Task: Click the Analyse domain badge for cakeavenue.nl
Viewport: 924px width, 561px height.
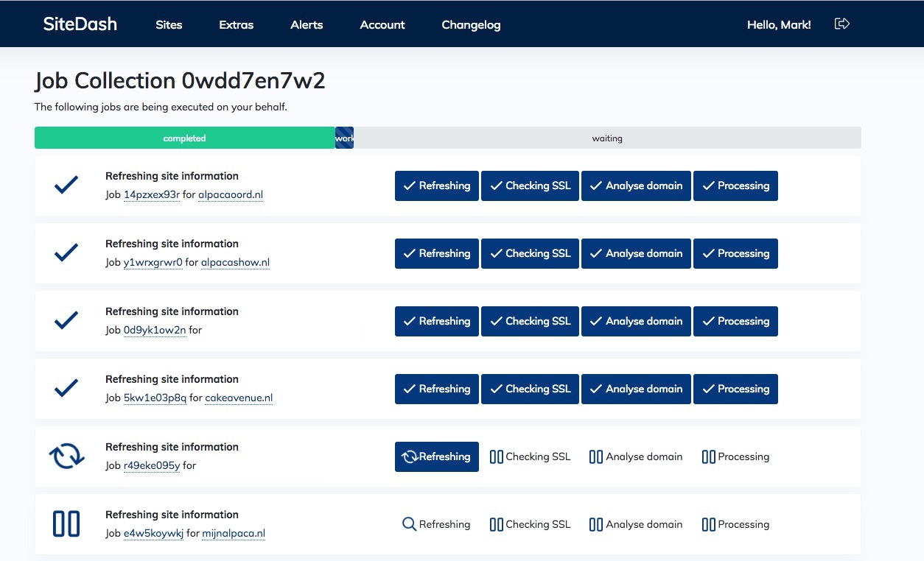Action: (x=636, y=389)
